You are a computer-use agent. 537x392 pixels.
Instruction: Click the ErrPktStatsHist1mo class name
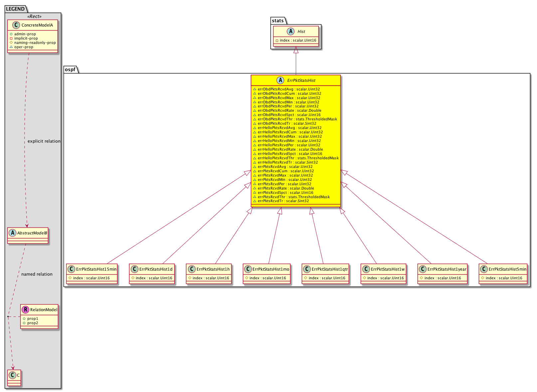click(x=271, y=269)
